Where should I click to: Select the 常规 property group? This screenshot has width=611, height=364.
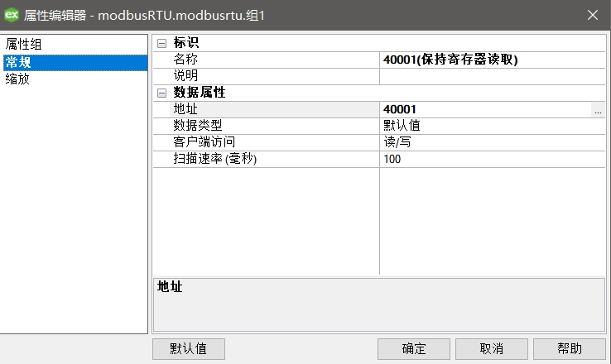[75, 63]
